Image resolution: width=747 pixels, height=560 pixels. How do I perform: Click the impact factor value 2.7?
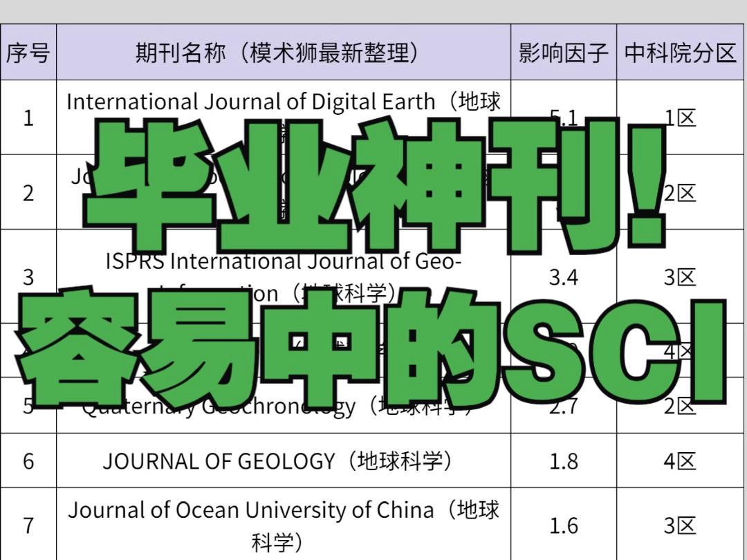coord(564,405)
